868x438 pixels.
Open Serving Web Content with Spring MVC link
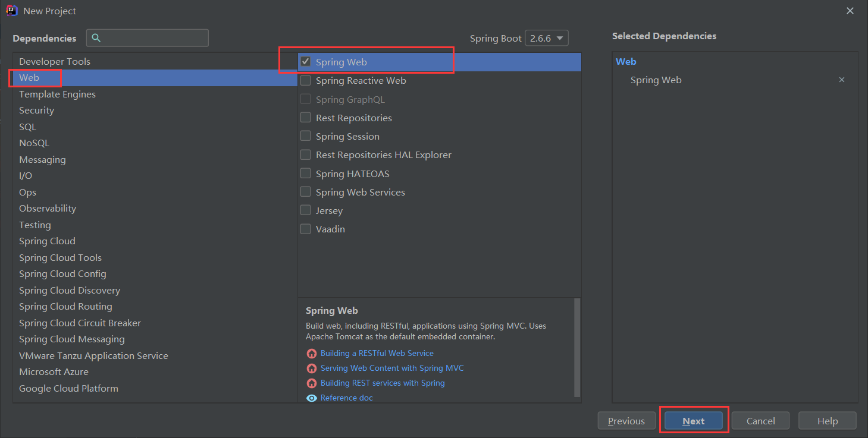pyautogui.click(x=392, y=368)
